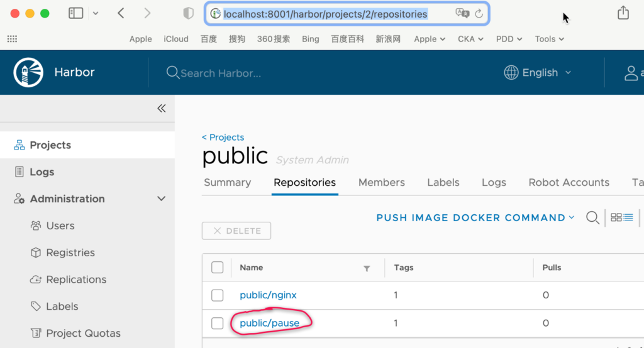The image size is (644, 348).
Task: Check the public/pause row checkbox
Action: tap(217, 323)
